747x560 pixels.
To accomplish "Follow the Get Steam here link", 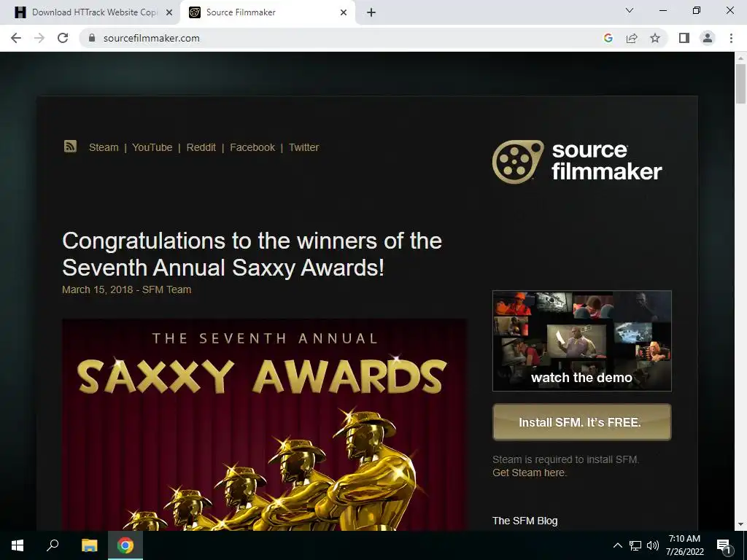I will coord(530,472).
